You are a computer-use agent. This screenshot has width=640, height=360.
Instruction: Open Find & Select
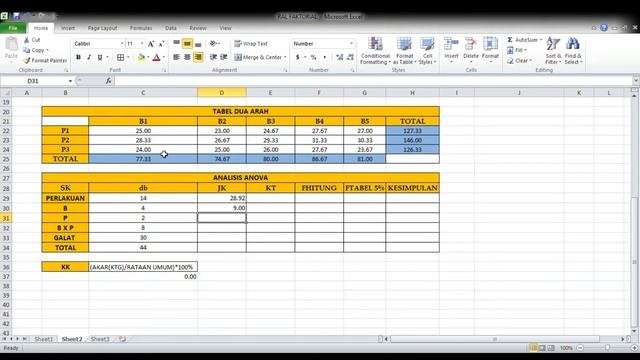(x=573, y=51)
